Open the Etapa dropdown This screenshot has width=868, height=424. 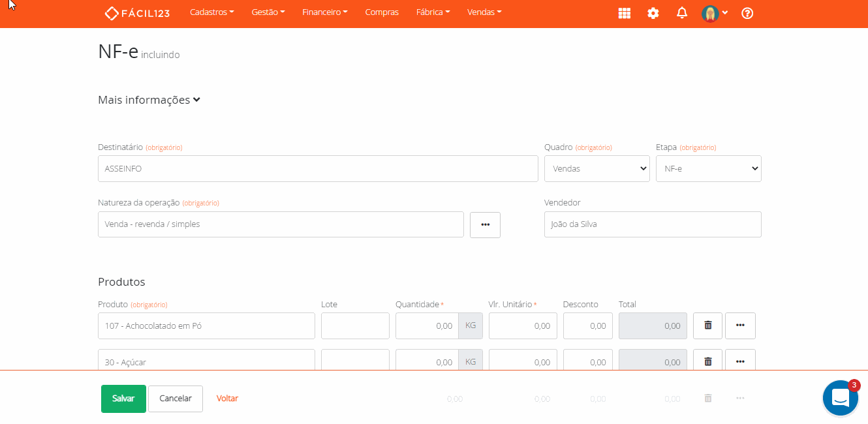tap(708, 168)
